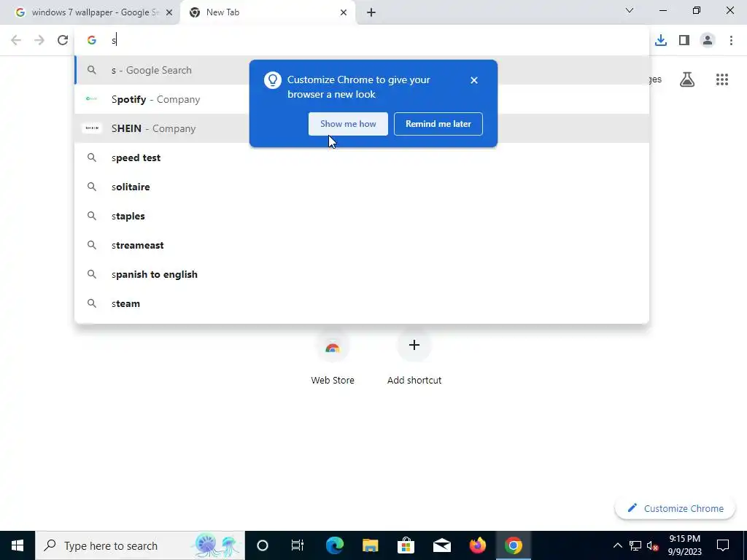Open Microsoft Store from taskbar
The height and width of the screenshot is (560, 747).
click(x=406, y=545)
